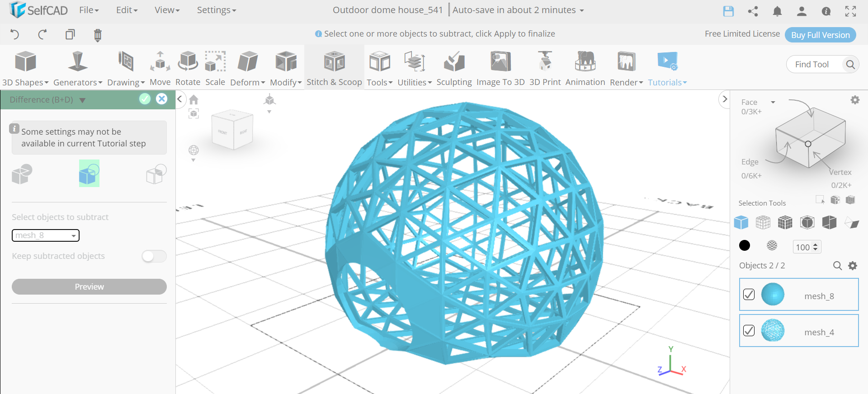
Task: Toggle fullscreen mode icon
Action: pos(850,11)
